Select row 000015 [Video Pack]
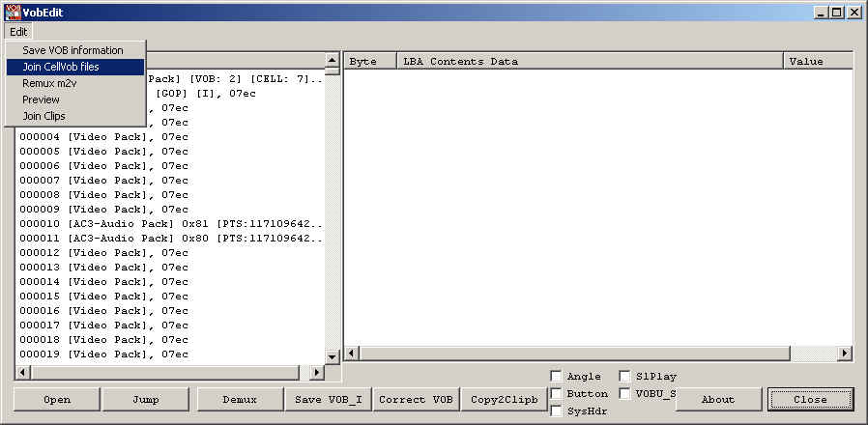The image size is (868, 425). [169, 297]
